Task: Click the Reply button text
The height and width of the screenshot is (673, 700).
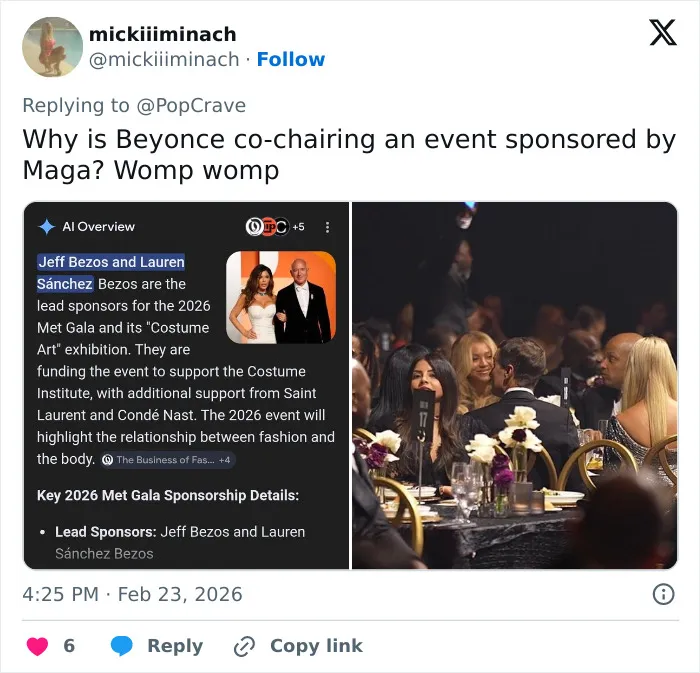Action: (175, 646)
